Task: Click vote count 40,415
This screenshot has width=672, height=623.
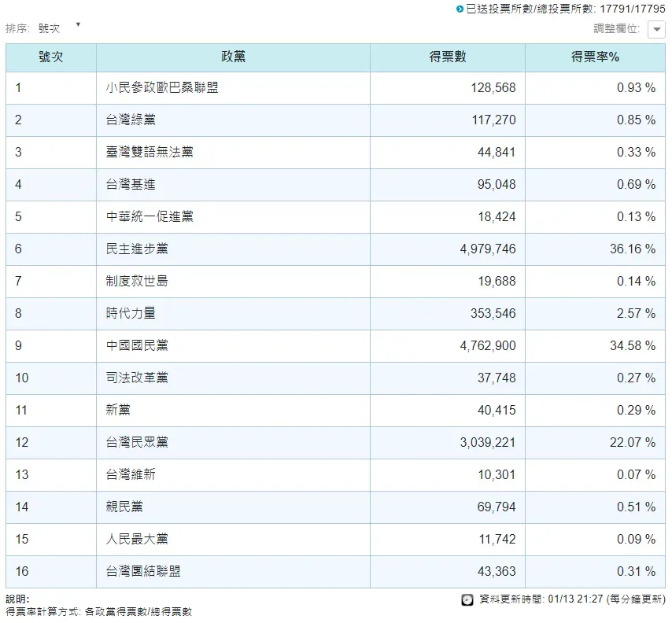Action: [x=497, y=410]
